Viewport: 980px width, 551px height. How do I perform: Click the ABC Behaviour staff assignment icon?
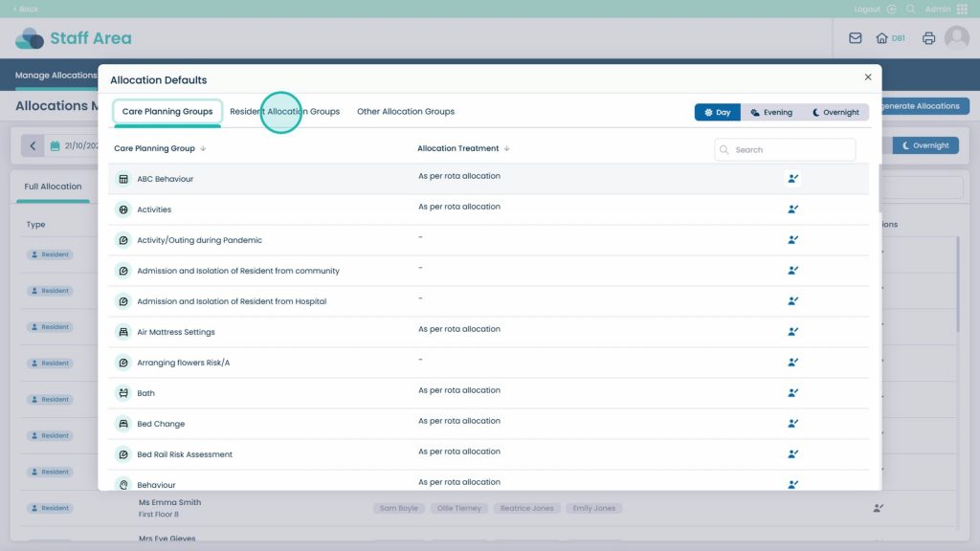tap(792, 178)
